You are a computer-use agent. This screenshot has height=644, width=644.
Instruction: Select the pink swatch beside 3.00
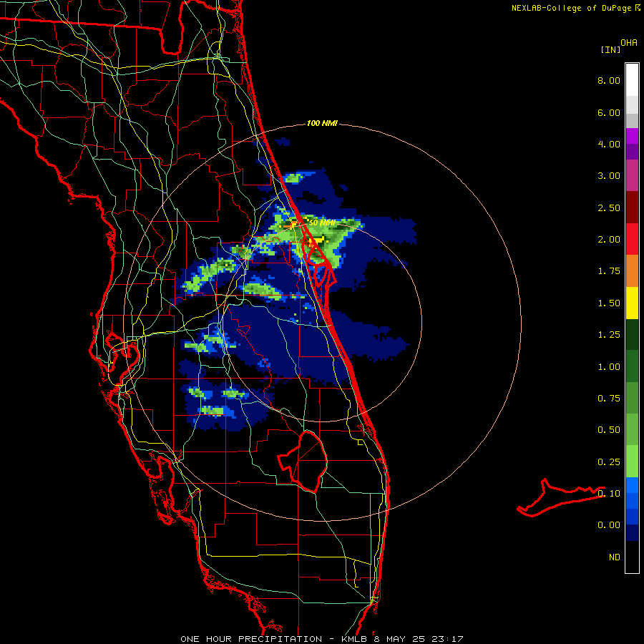pyautogui.click(x=632, y=175)
